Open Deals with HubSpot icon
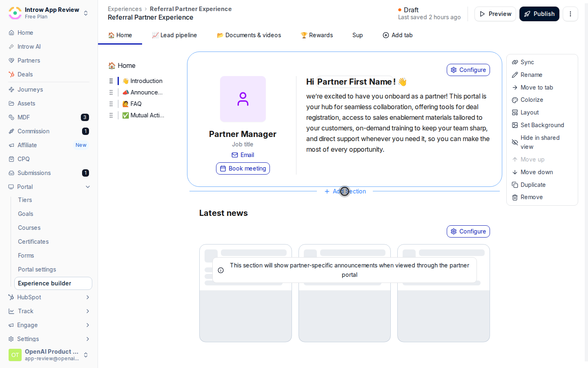The width and height of the screenshot is (588, 368). 25,74
